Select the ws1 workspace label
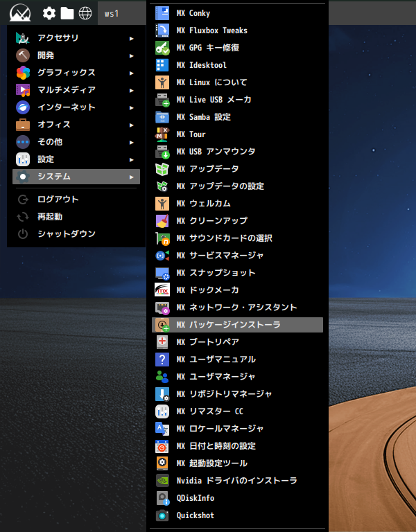The image size is (416, 532). click(112, 14)
